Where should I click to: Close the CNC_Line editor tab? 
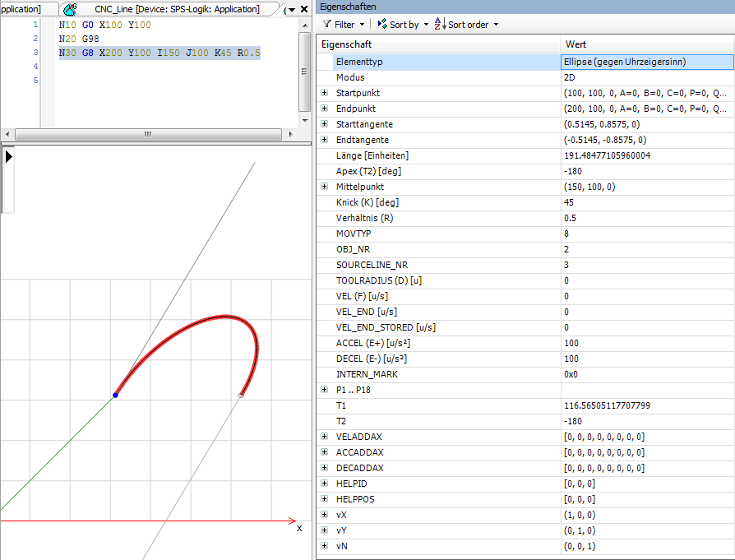point(304,9)
